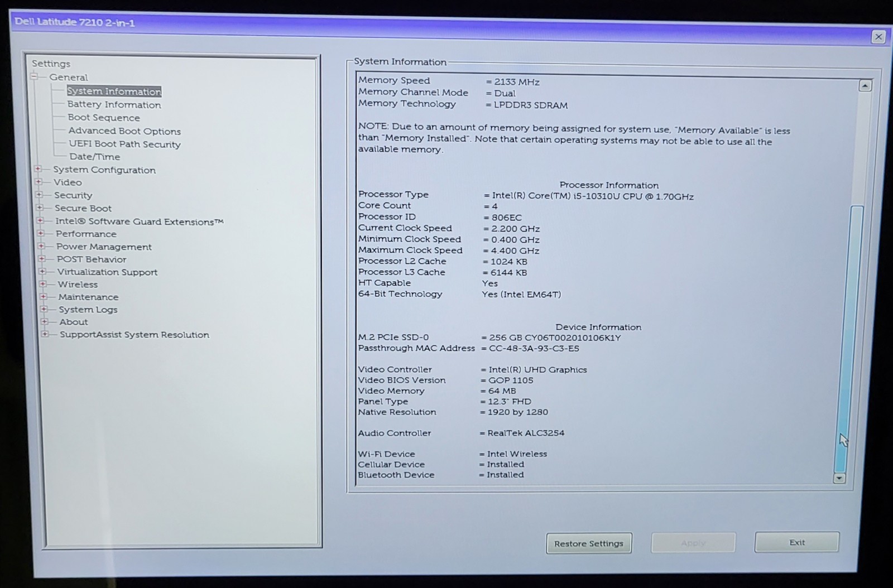Select the Security category label
893x588 pixels.
(x=73, y=195)
